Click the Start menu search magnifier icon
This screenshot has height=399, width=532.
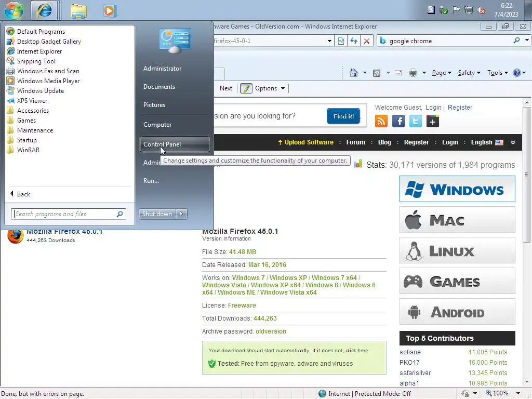(120, 214)
